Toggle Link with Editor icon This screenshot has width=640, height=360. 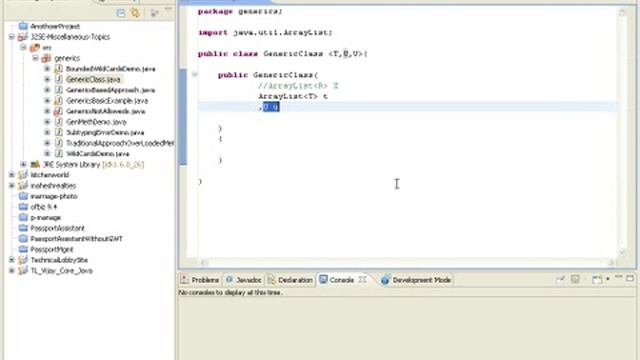click(135, 13)
